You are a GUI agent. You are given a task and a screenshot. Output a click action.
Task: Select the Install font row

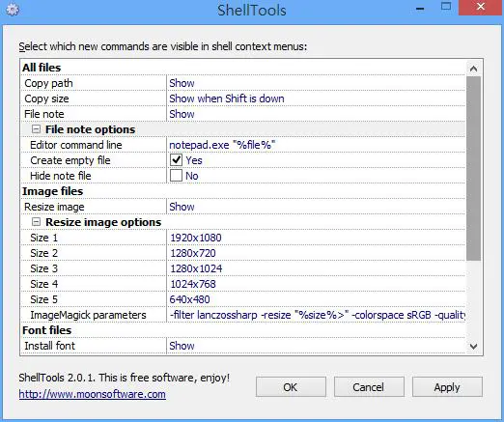(243, 346)
